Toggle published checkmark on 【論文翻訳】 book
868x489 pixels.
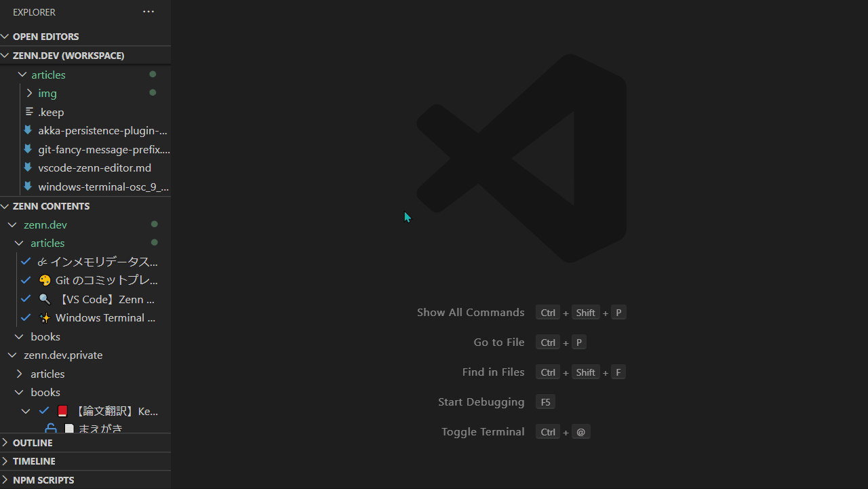point(44,410)
